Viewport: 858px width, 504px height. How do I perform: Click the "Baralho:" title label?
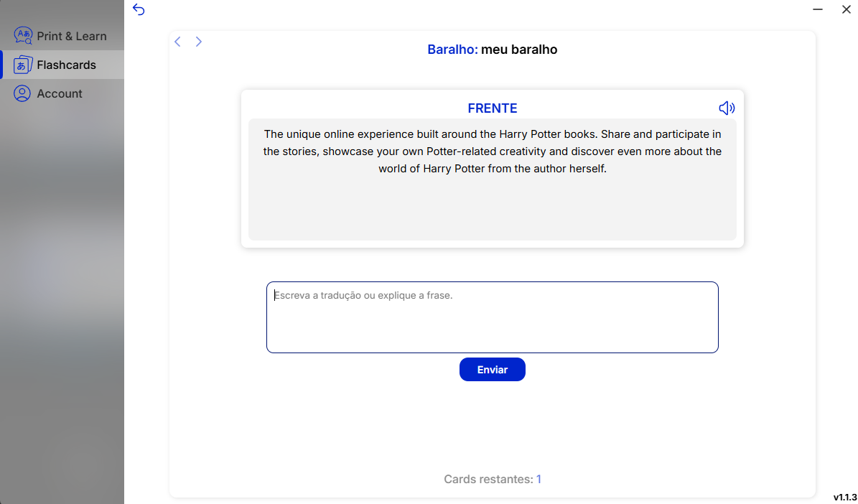pos(452,50)
